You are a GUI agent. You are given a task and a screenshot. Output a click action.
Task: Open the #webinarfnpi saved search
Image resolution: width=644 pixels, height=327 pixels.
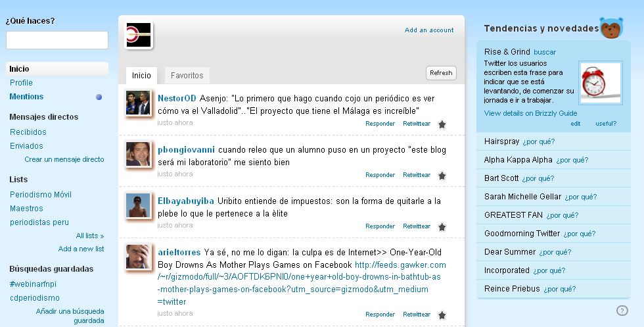point(34,284)
